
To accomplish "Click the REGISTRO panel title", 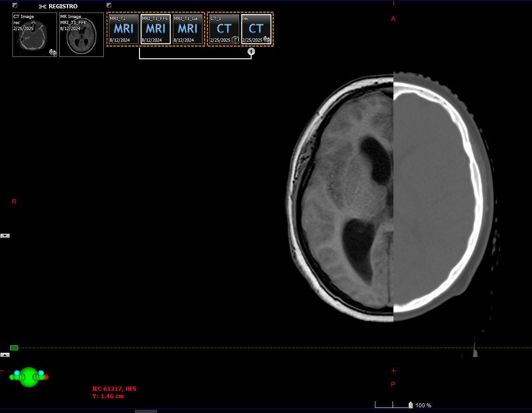I will coord(63,6).
